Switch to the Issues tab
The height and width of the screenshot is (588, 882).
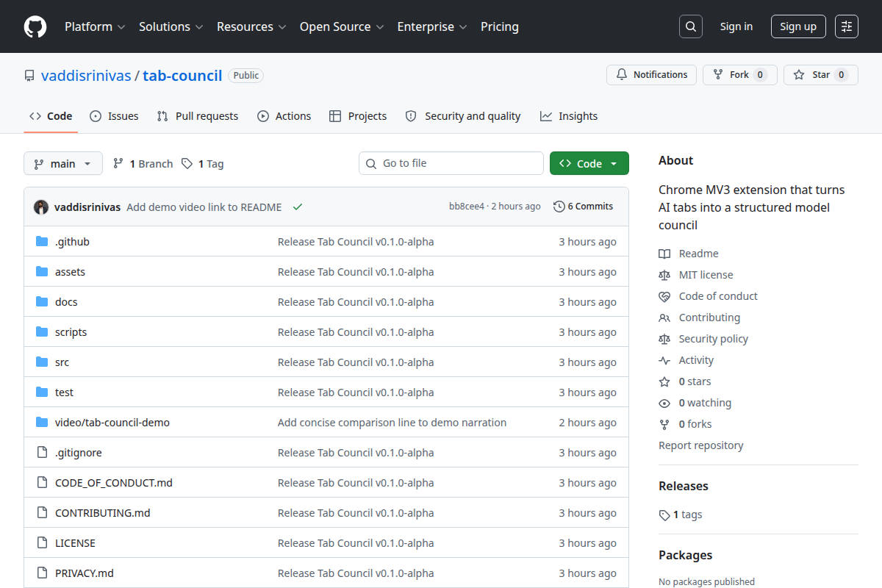[x=114, y=116]
